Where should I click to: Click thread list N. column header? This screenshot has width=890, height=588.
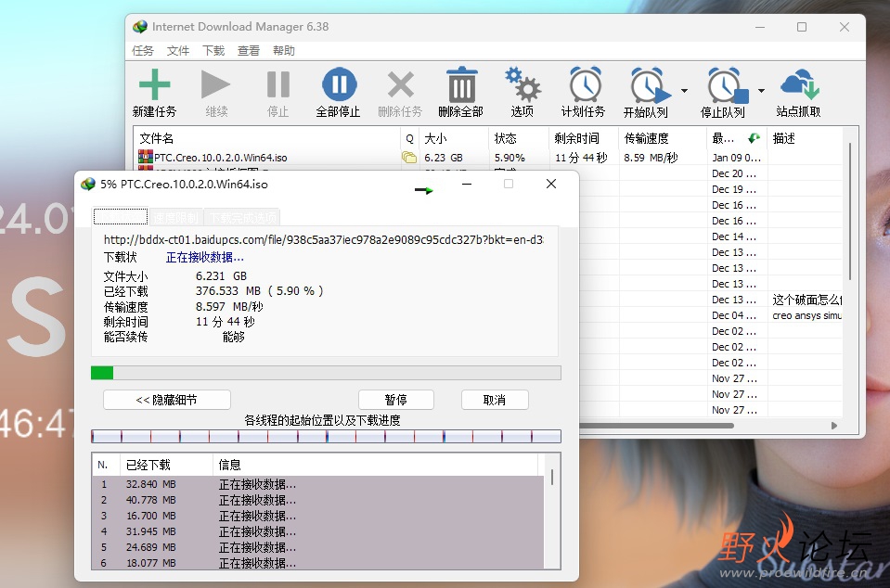coord(106,465)
